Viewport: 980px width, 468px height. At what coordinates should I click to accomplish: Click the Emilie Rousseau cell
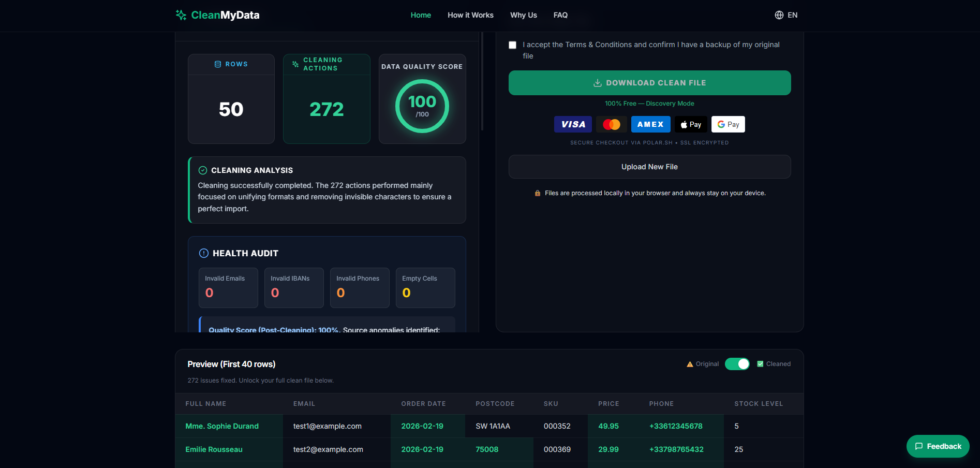[229, 449]
